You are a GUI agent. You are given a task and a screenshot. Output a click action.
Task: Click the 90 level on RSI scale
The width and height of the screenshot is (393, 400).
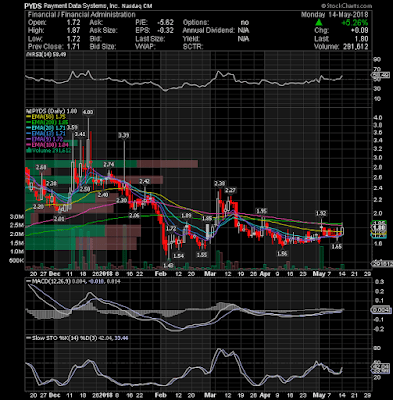click(377, 59)
